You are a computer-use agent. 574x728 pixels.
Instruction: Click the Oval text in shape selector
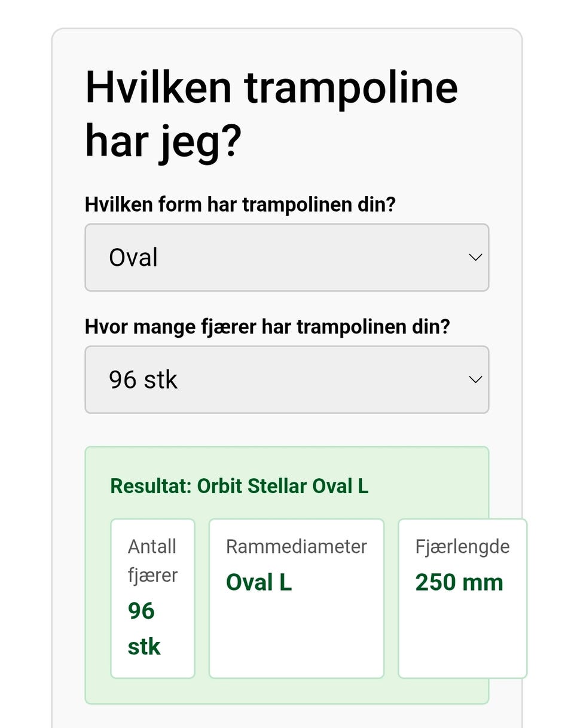point(133,258)
